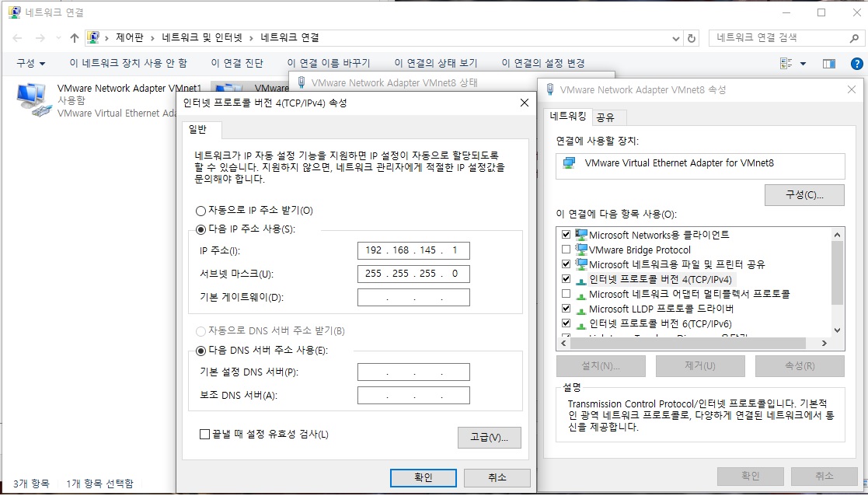The image size is (868, 496).
Task: Select automatic IP address option
Action: click(200, 211)
